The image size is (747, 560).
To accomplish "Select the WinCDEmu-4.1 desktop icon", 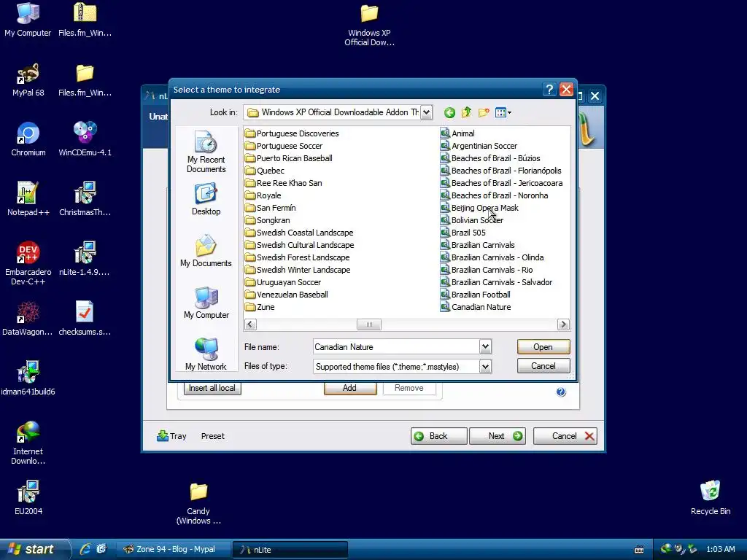I will pos(85,140).
